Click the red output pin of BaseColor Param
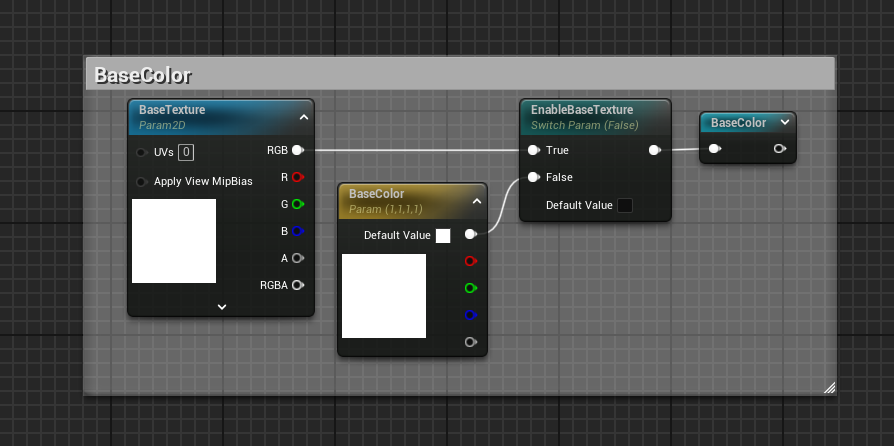This screenshot has height=446, width=894. [470, 261]
